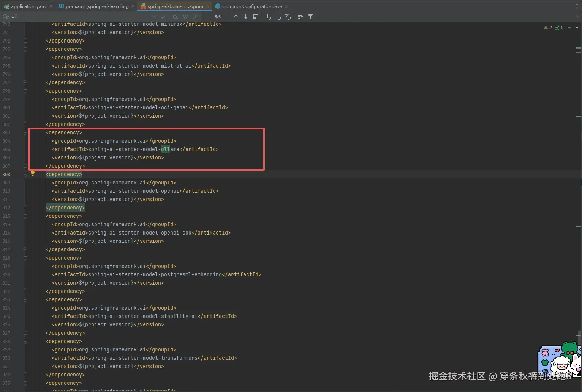Click the lines icon before the filter funnel
This screenshot has height=392, width=582.
(x=300, y=17)
